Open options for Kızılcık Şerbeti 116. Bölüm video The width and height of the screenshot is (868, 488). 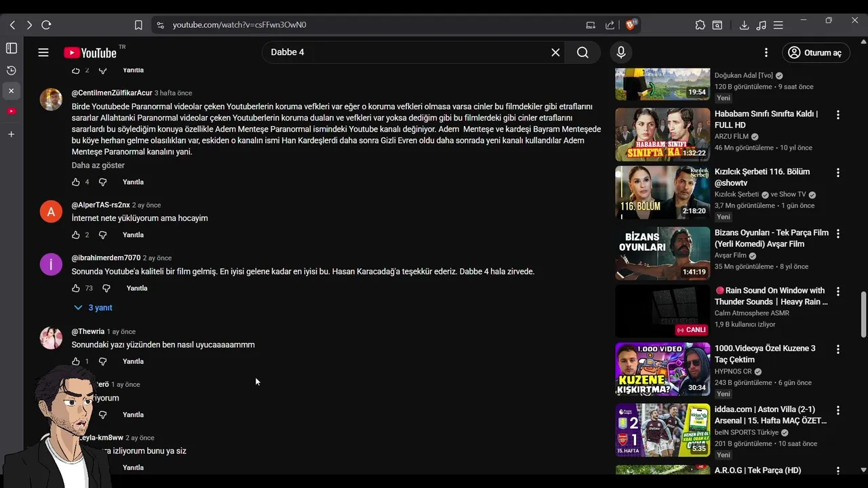(x=838, y=173)
